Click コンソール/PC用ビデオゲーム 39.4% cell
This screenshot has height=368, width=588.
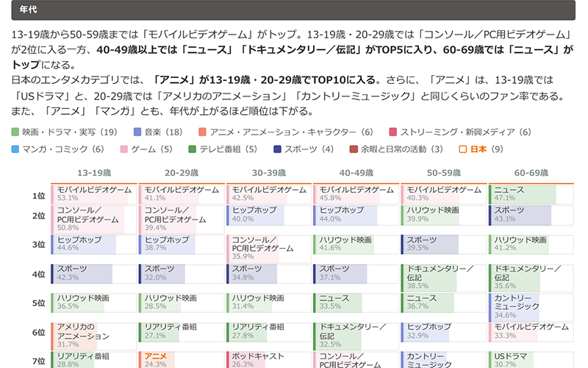[x=182, y=219]
